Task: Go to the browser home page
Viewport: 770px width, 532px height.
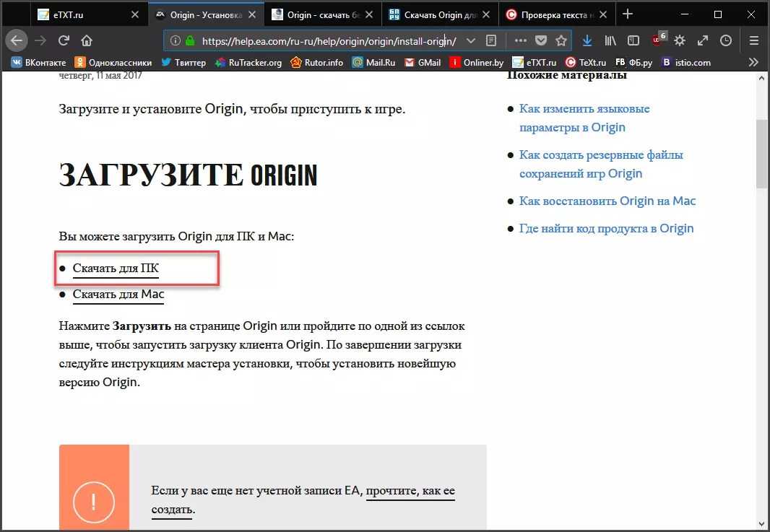Action: click(87, 40)
